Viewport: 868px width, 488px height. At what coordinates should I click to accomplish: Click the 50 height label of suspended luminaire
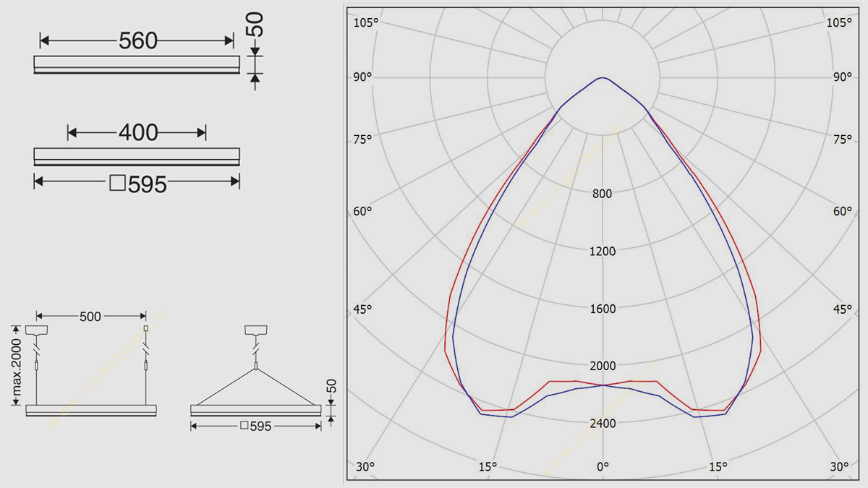(x=331, y=387)
